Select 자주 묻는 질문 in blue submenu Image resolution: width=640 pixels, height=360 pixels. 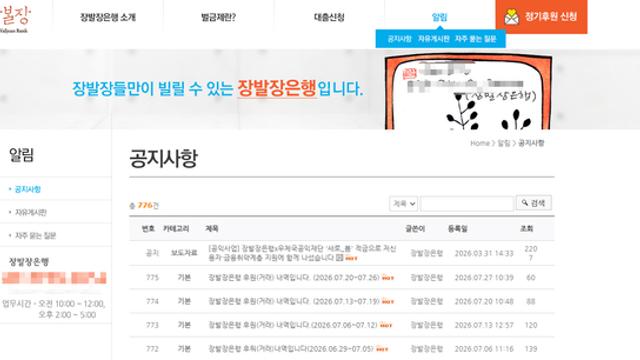(x=476, y=39)
